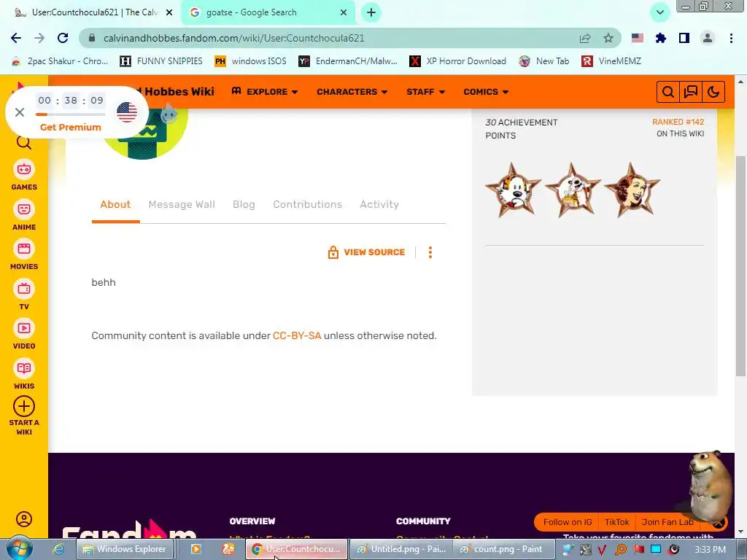Select the US flag in VPN popup
Viewport: 747px width, 560px height.
coord(127,112)
